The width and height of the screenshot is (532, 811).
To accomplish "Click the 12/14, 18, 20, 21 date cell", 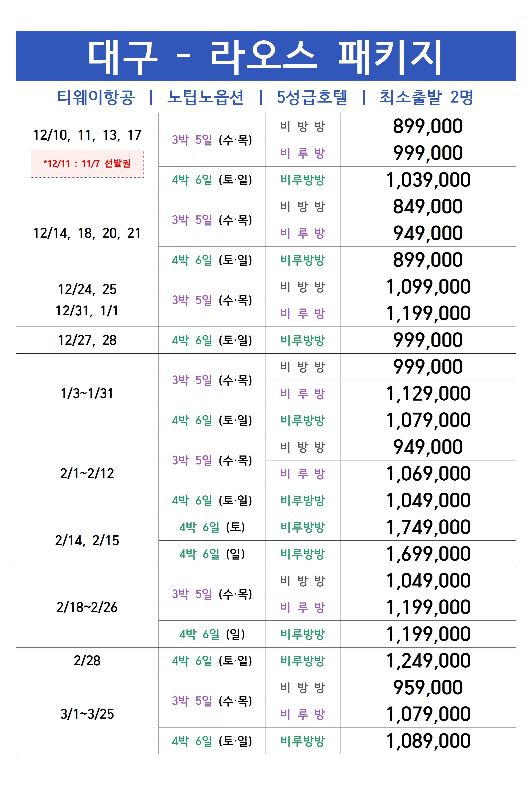I will point(87,233).
